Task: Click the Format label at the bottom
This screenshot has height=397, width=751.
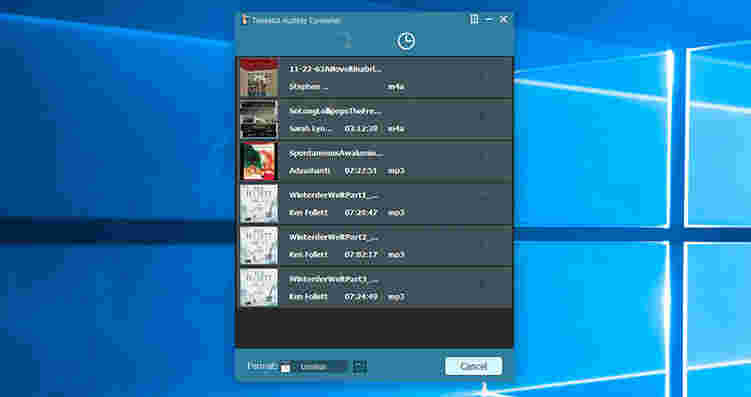Action: click(262, 366)
